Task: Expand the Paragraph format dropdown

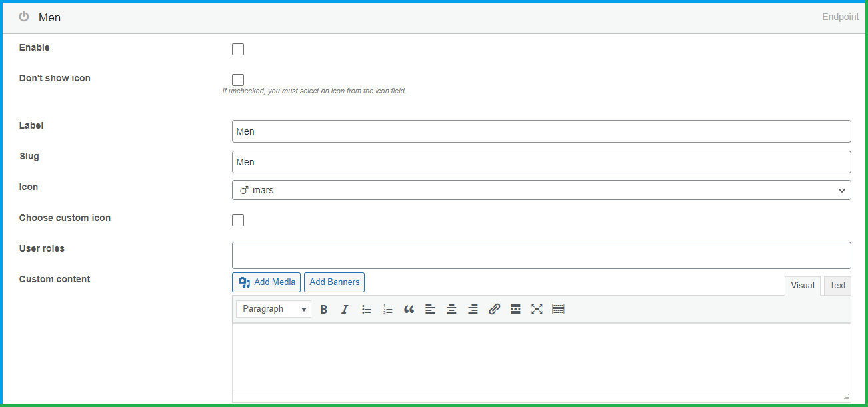Action: point(273,309)
